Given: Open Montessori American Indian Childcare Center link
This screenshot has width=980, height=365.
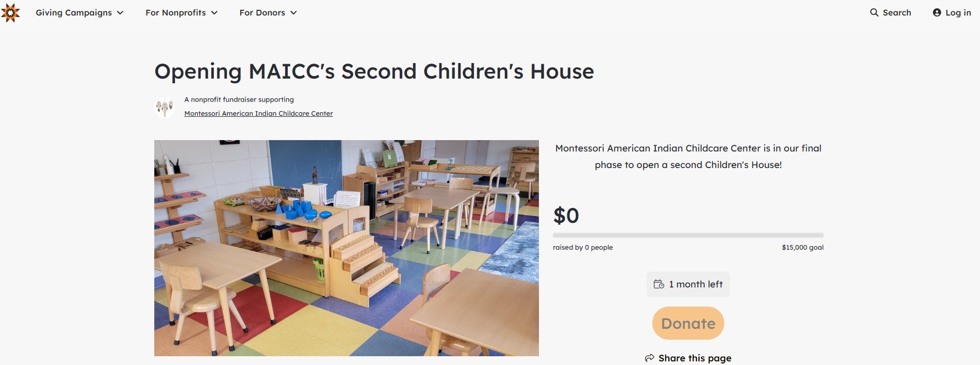Looking at the screenshot, I should (x=258, y=113).
